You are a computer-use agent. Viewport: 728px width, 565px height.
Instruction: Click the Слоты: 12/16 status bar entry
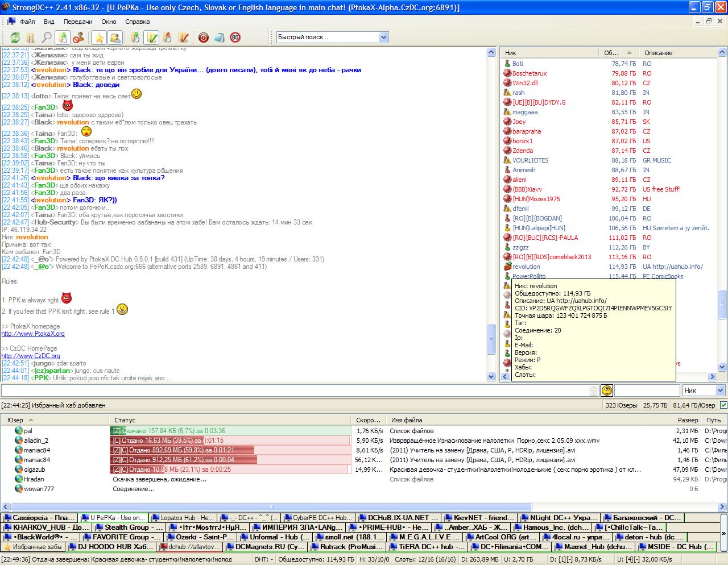[x=426, y=560]
